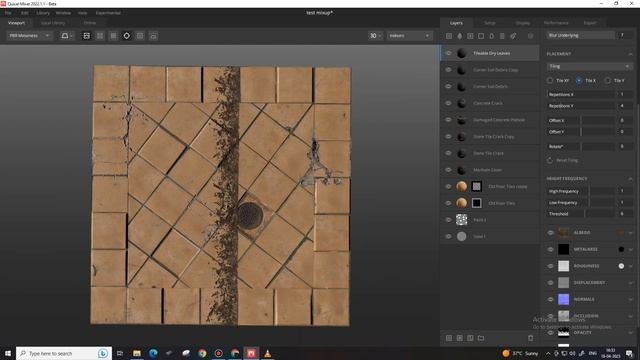Hide the Manhole Cover layer
The width and height of the screenshot is (640, 360).
tap(449, 170)
